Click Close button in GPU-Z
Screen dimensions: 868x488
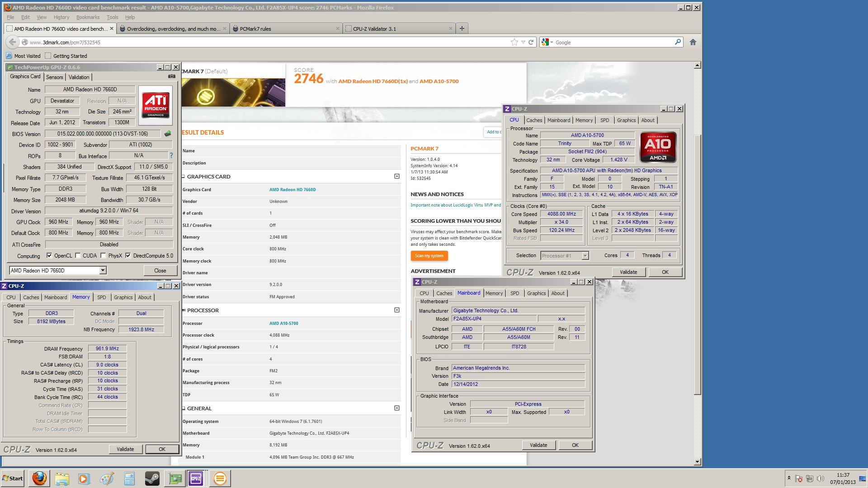click(x=160, y=270)
